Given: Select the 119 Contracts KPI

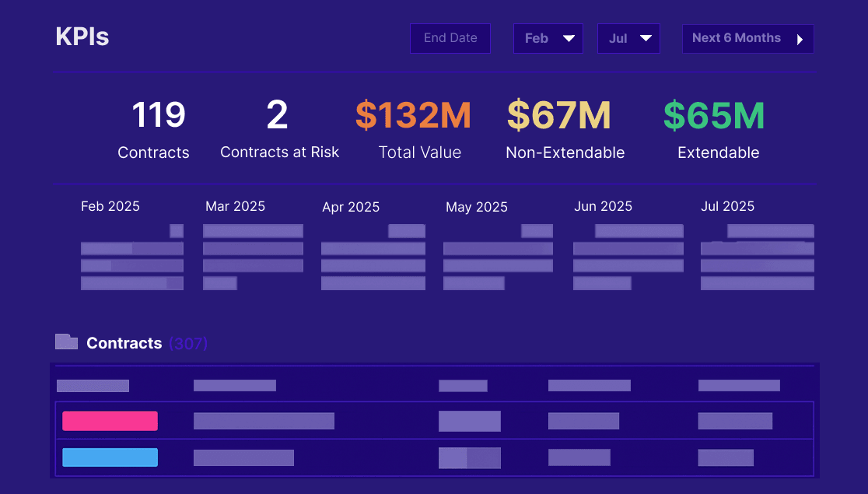Looking at the screenshot, I should pos(153,128).
